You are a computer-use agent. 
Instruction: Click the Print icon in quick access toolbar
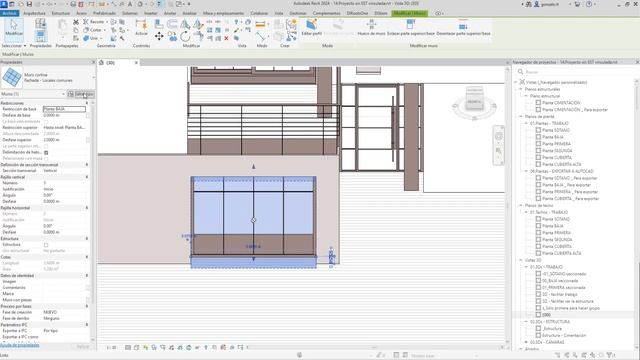tap(73, 4)
